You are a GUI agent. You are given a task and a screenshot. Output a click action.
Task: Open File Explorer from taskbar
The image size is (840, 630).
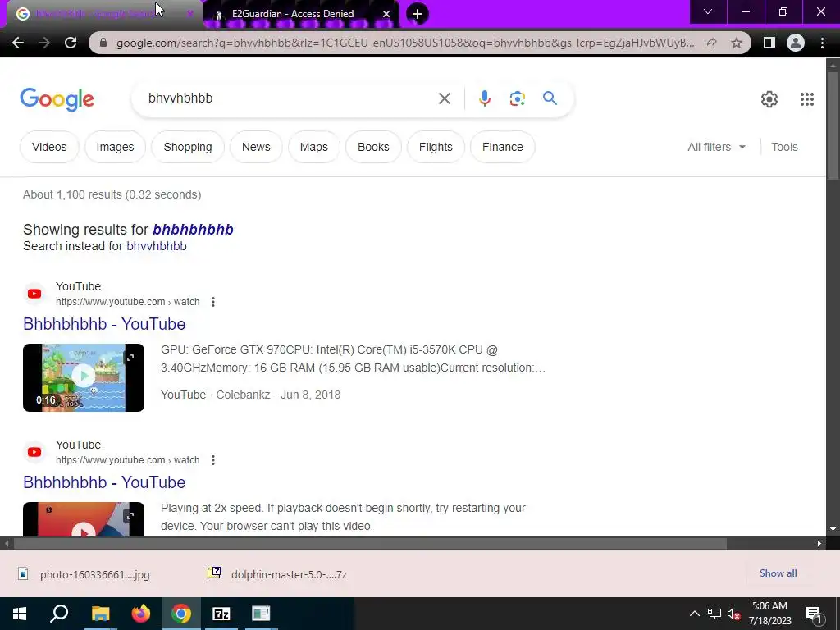100,614
